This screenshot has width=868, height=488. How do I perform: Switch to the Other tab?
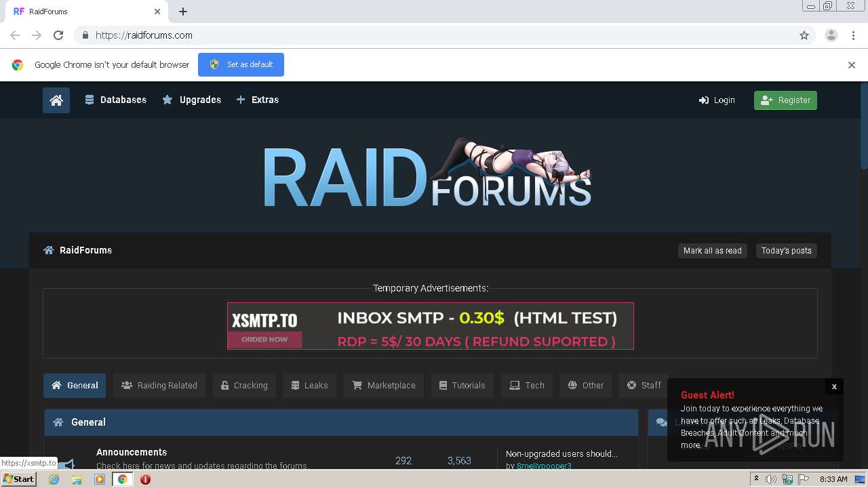586,385
